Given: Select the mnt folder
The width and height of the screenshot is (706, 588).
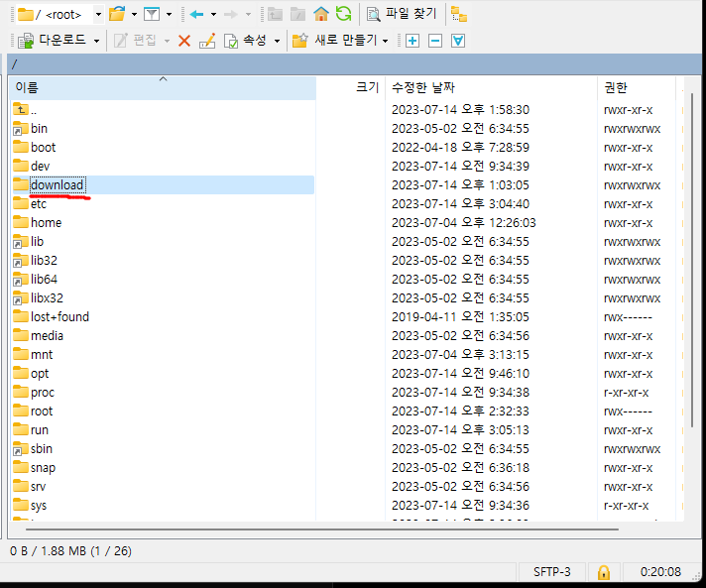Looking at the screenshot, I should (x=163, y=355).
